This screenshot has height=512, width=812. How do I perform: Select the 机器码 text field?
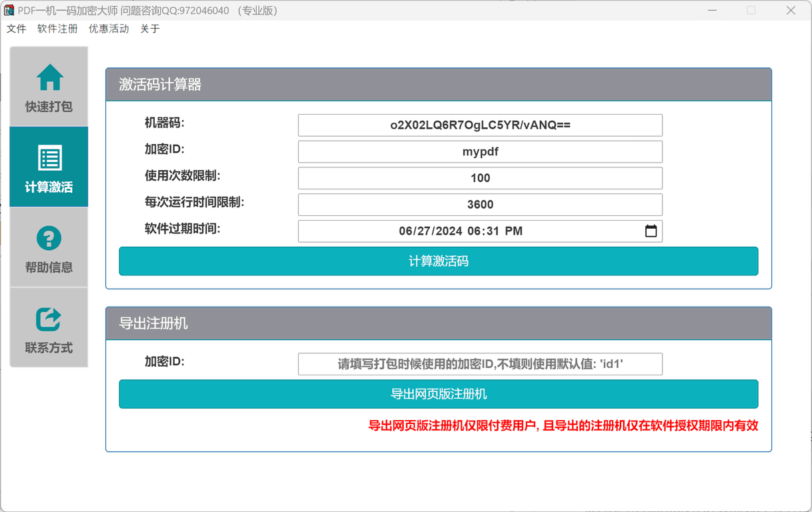click(x=480, y=125)
